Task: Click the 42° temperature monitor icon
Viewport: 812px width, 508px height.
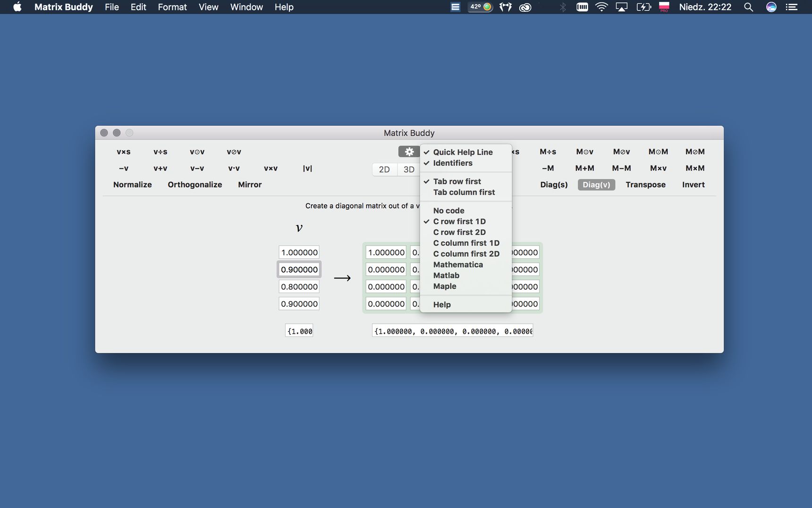Action: (481, 7)
